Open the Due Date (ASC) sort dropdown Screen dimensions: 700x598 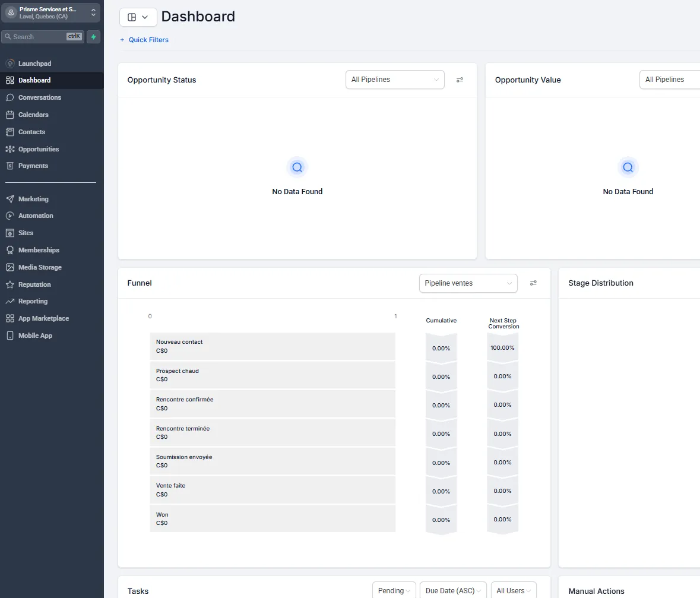tap(453, 590)
